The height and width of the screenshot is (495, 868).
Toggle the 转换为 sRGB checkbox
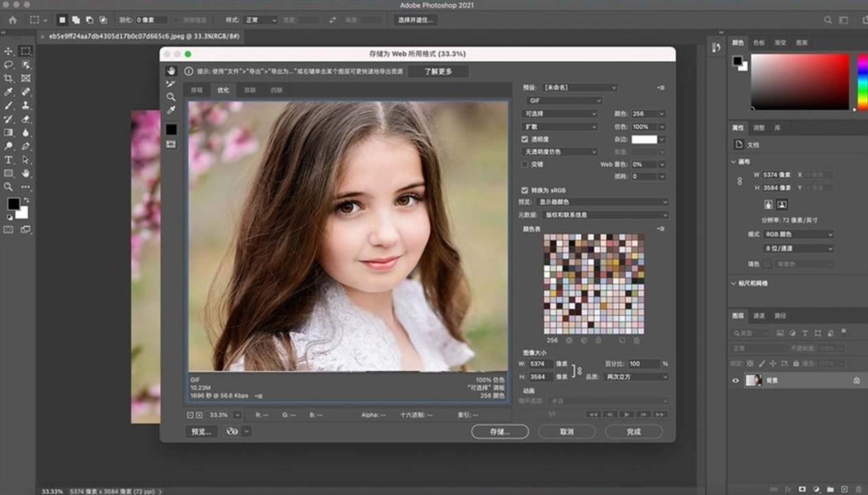[x=525, y=190]
